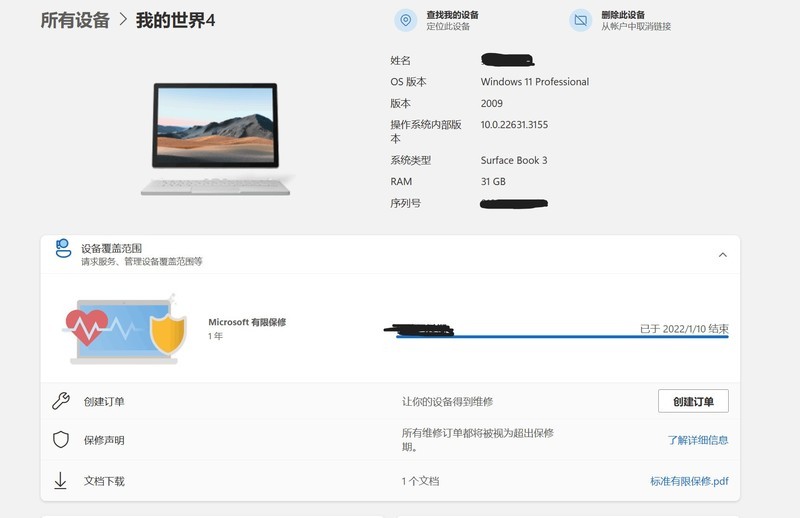Click 设备覆盖范围 section heading
The image size is (800, 518).
[111, 249]
